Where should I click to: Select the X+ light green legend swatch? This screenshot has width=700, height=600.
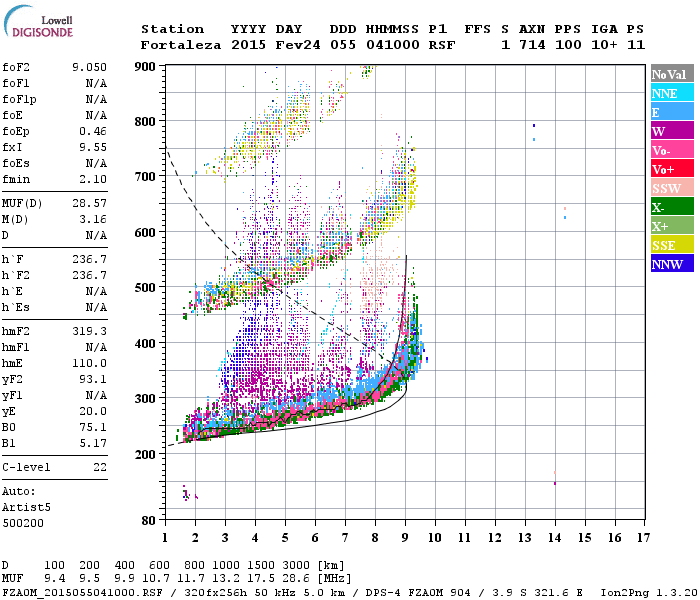(x=672, y=226)
